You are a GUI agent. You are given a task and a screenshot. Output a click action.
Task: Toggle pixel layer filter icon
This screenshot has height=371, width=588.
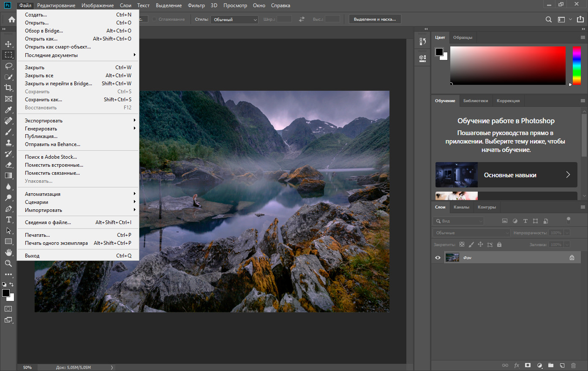click(504, 221)
